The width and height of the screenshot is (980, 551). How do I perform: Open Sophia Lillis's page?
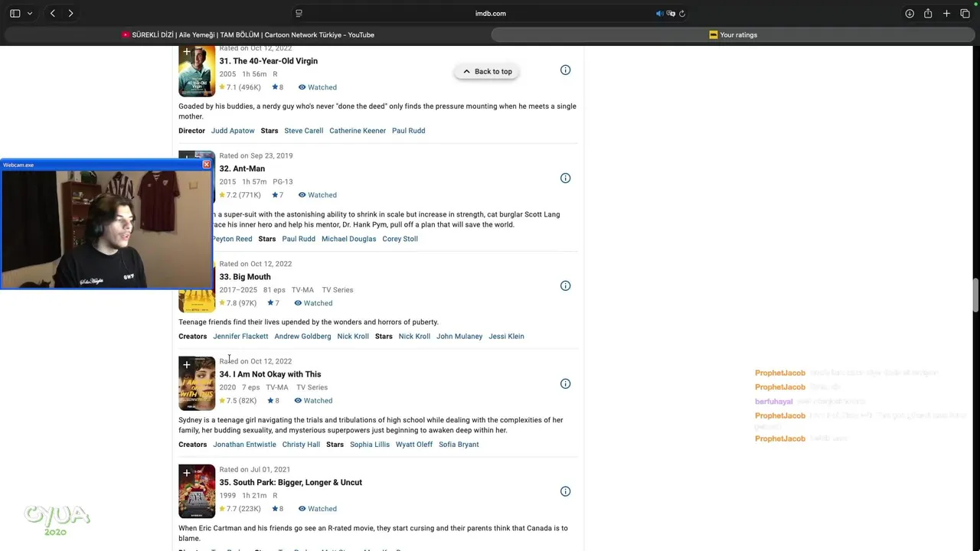[370, 445]
